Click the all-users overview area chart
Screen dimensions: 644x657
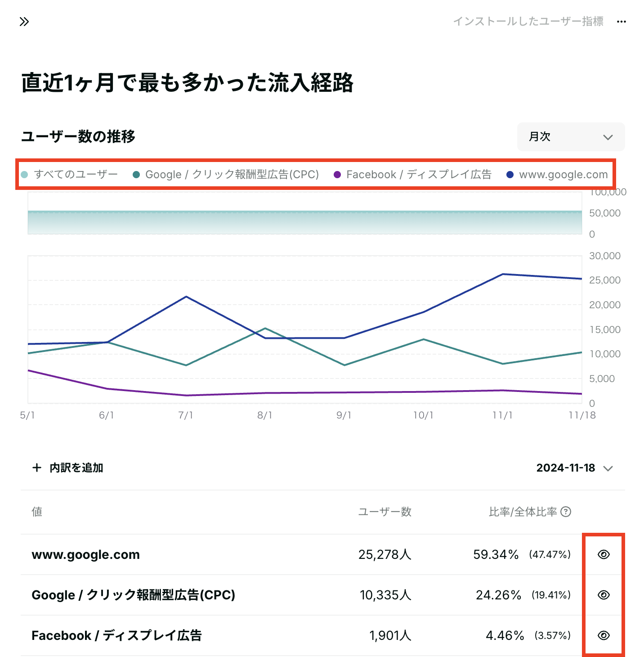(x=305, y=213)
